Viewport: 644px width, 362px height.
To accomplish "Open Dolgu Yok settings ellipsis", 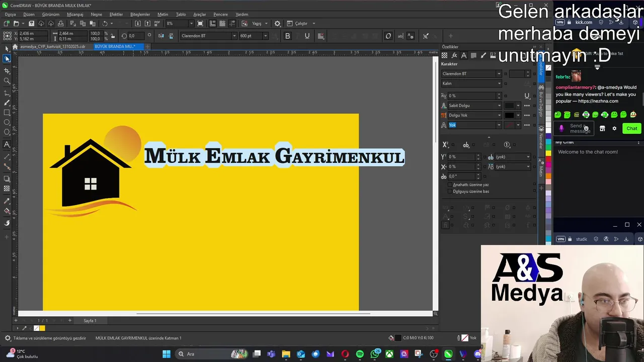I will 527,115.
